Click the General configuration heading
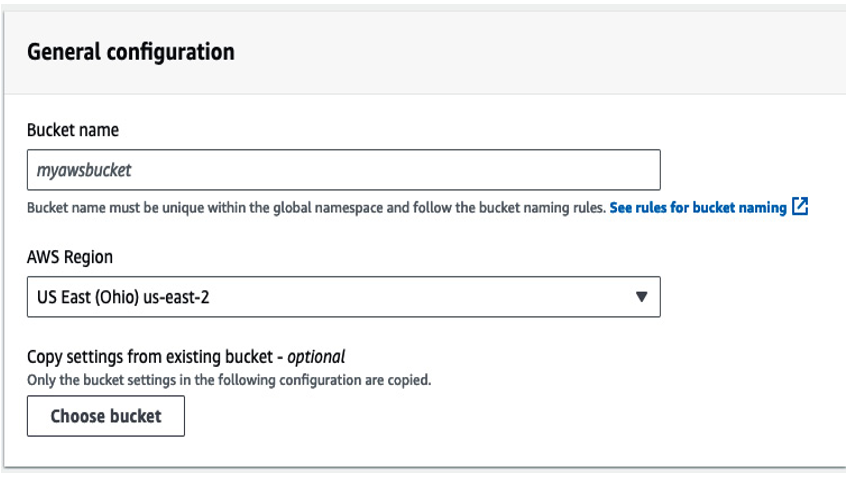850x478 pixels. tap(131, 53)
